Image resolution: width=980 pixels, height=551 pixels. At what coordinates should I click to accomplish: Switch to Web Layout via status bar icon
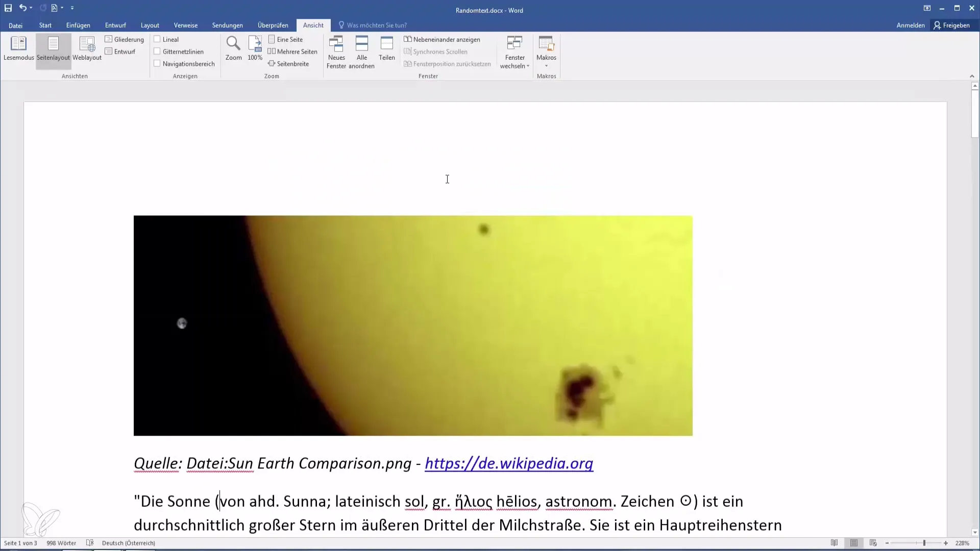[x=873, y=543]
